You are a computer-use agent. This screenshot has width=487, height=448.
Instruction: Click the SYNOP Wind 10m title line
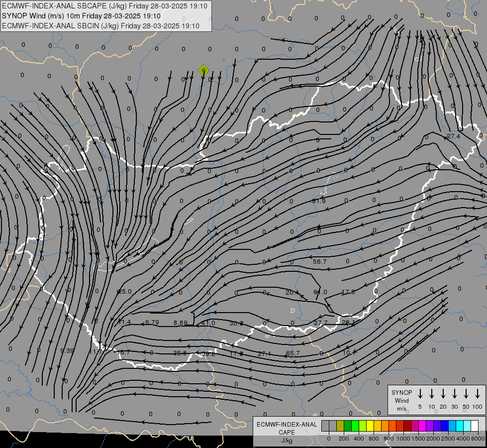pyautogui.click(x=82, y=16)
